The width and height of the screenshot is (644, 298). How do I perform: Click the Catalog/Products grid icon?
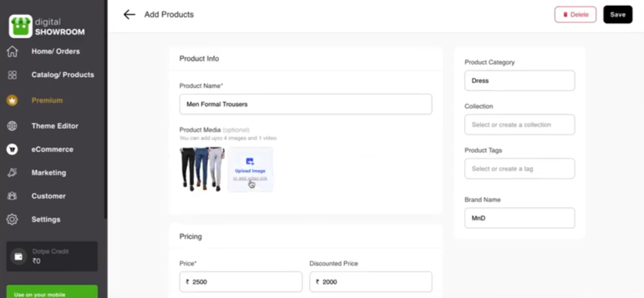pos(12,75)
